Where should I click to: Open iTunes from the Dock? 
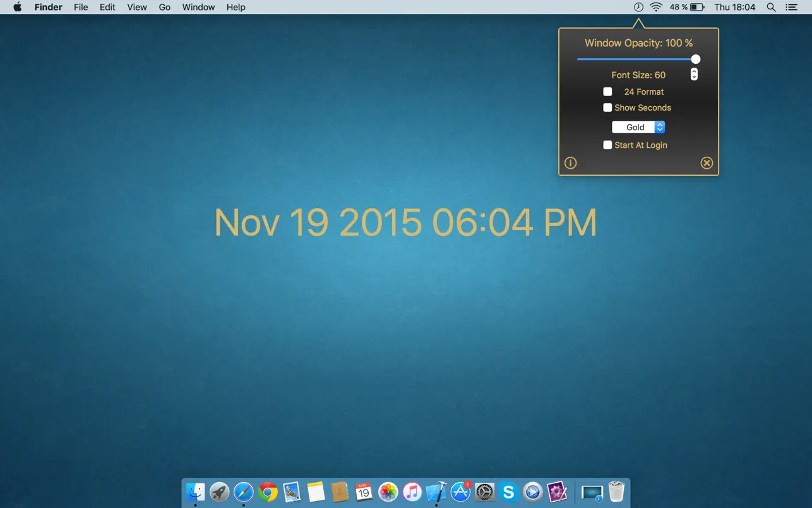(412, 491)
